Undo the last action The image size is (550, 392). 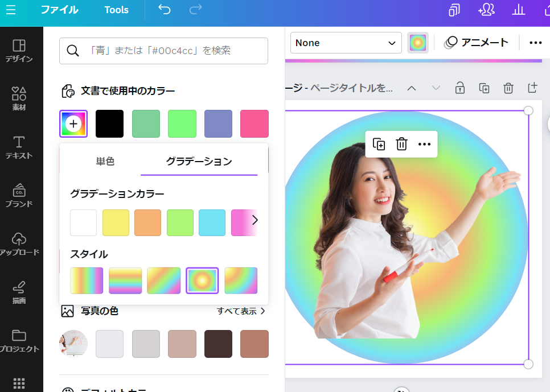pyautogui.click(x=164, y=10)
